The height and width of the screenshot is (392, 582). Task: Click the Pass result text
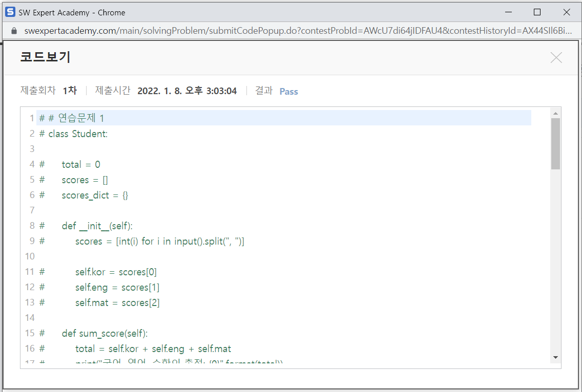pyautogui.click(x=288, y=92)
